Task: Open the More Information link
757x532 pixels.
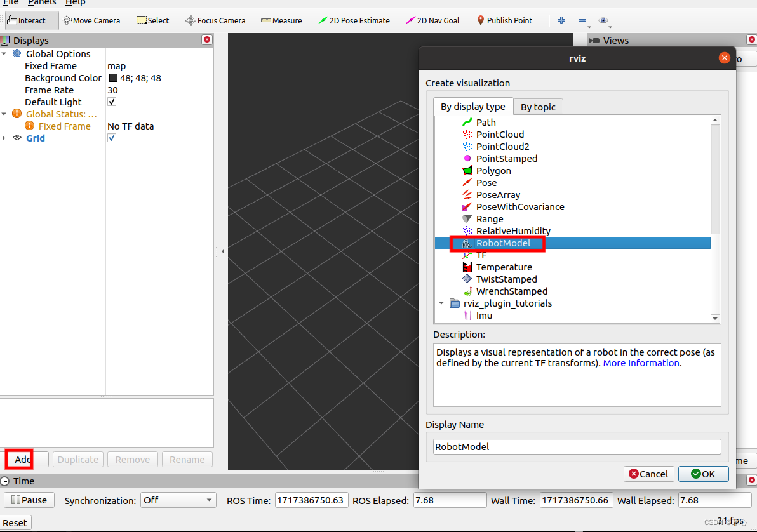Action: pos(641,363)
